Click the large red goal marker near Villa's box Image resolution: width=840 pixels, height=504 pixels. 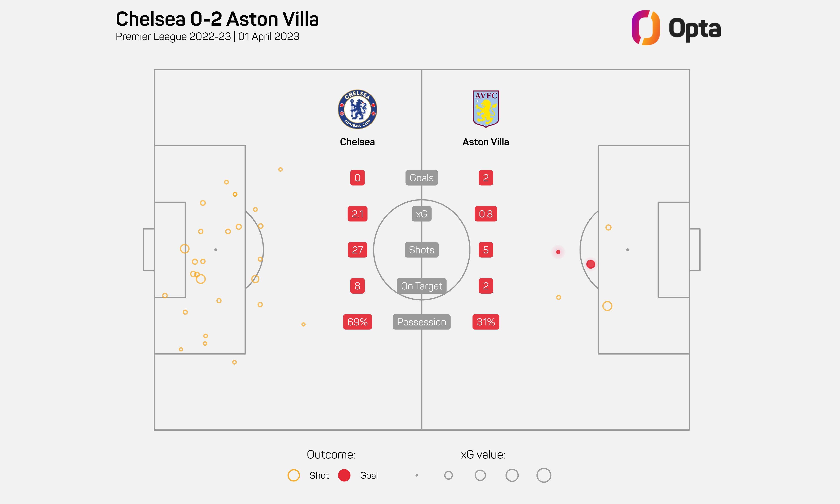point(591,264)
